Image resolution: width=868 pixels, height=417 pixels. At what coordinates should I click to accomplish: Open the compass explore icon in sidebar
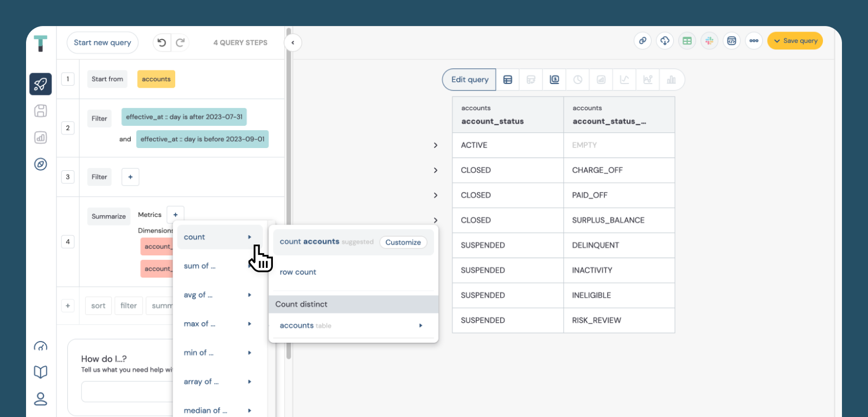click(41, 164)
